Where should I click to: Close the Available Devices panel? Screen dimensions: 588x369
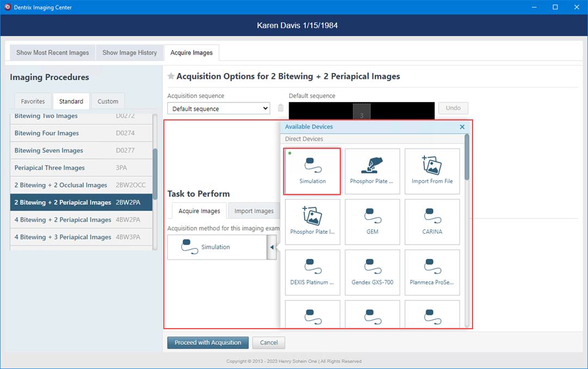click(462, 127)
